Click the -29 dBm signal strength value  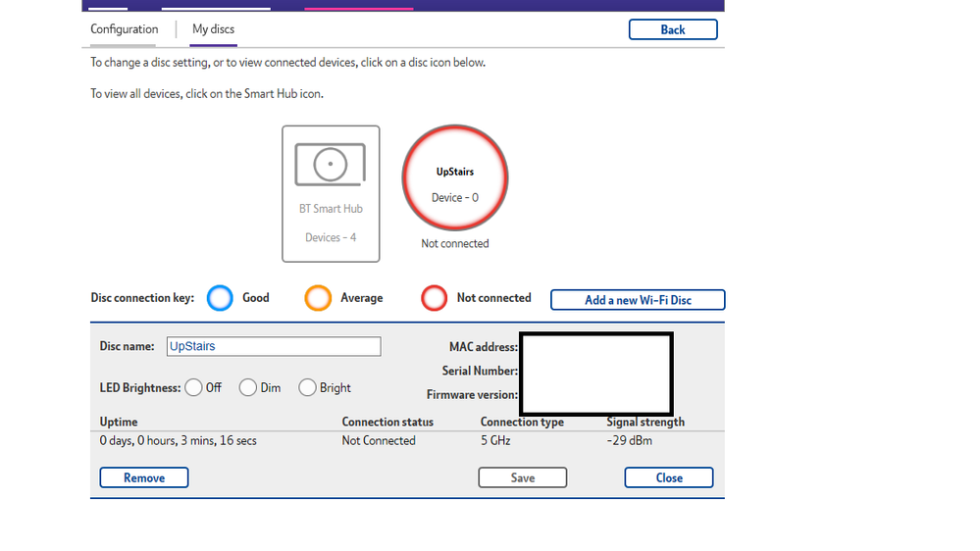(629, 441)
